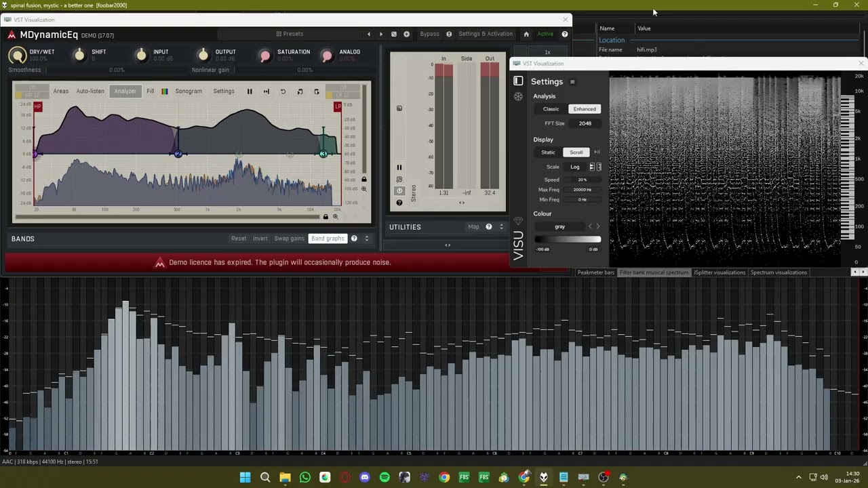Open Settings & Activation
Image resolution: width=868 pixels, height=488 pixels.
point(486,34)
